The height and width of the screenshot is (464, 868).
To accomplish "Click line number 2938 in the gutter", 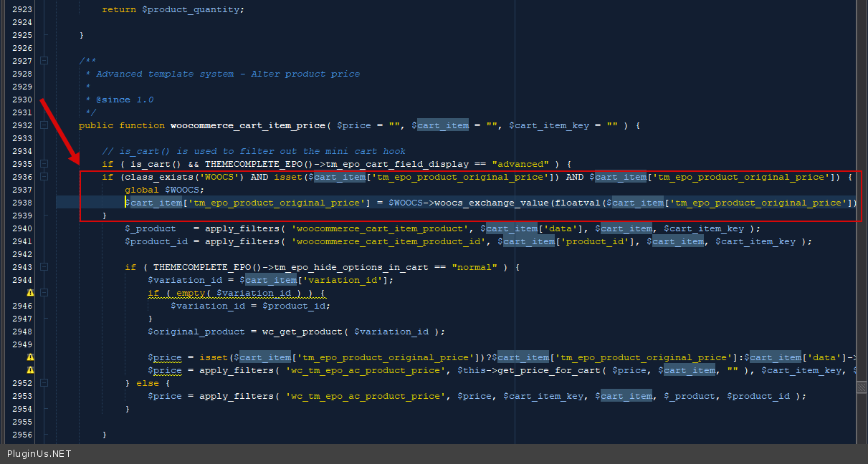I will point(22,203).
